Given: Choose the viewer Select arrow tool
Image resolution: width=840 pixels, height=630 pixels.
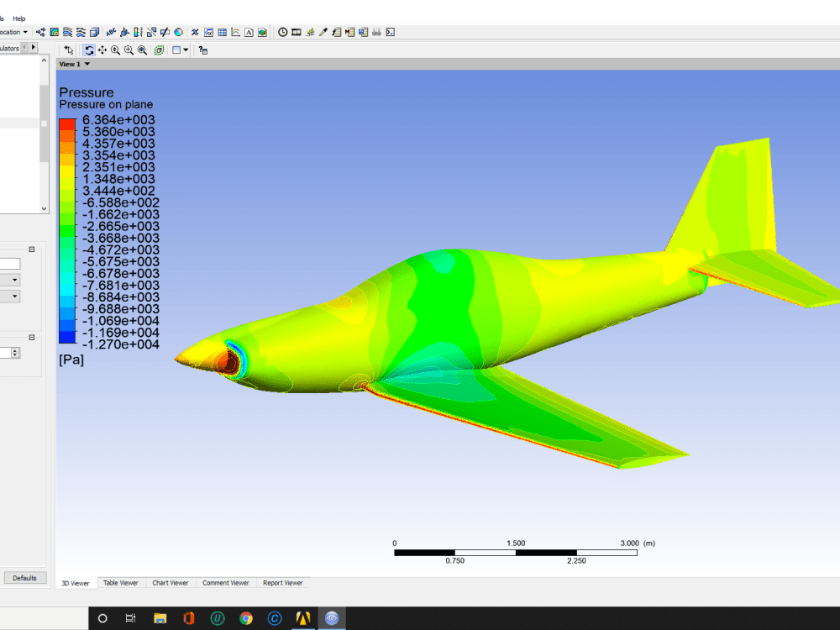Looking at the screenshot, I should (x=69, y=50).
